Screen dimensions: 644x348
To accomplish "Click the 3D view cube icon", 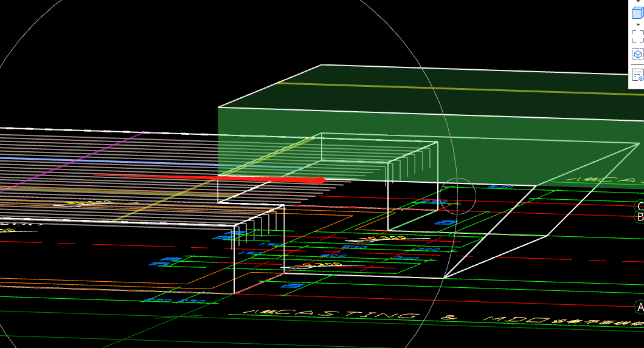I will pos(637,12).
